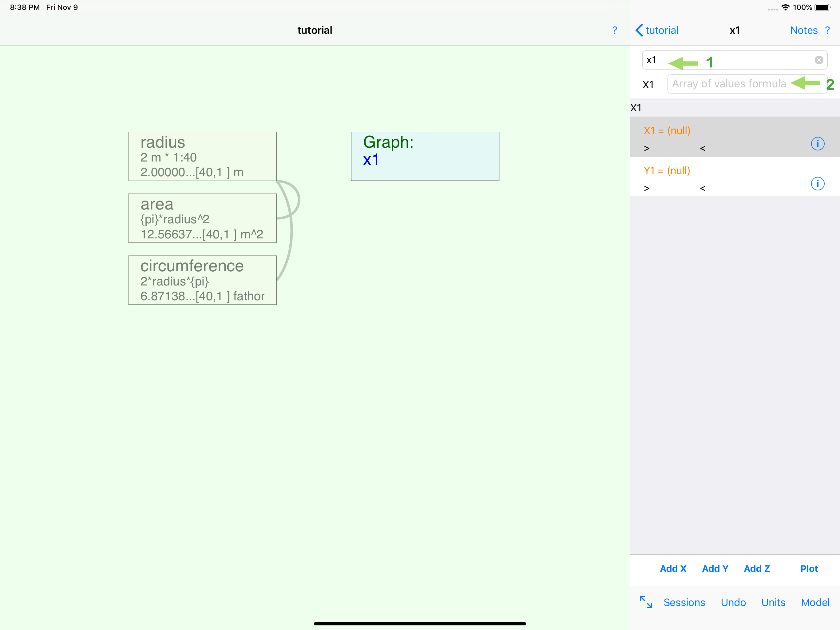The image size is (840, 630).
Task: Open info for the X1 = (null) row
Action: (x=818, y=144)
